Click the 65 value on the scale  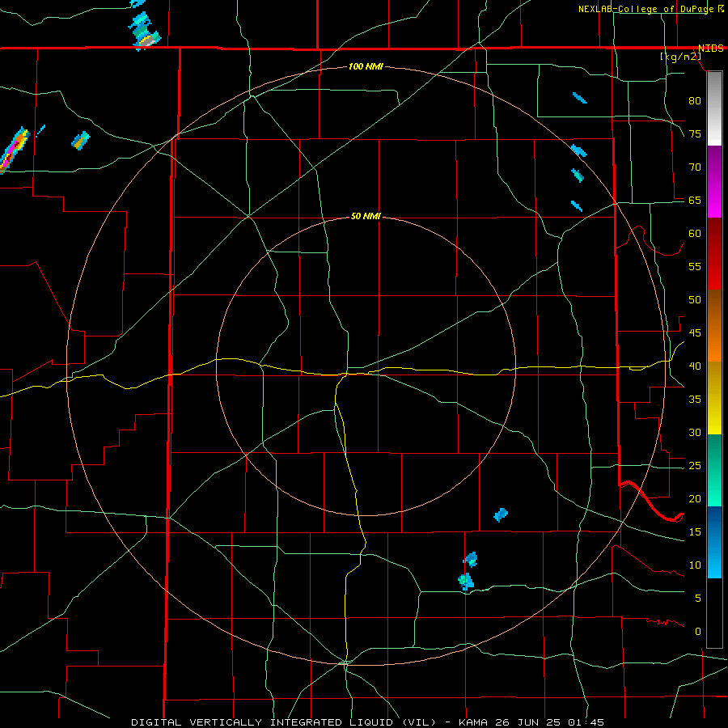[x=695, y=201]
